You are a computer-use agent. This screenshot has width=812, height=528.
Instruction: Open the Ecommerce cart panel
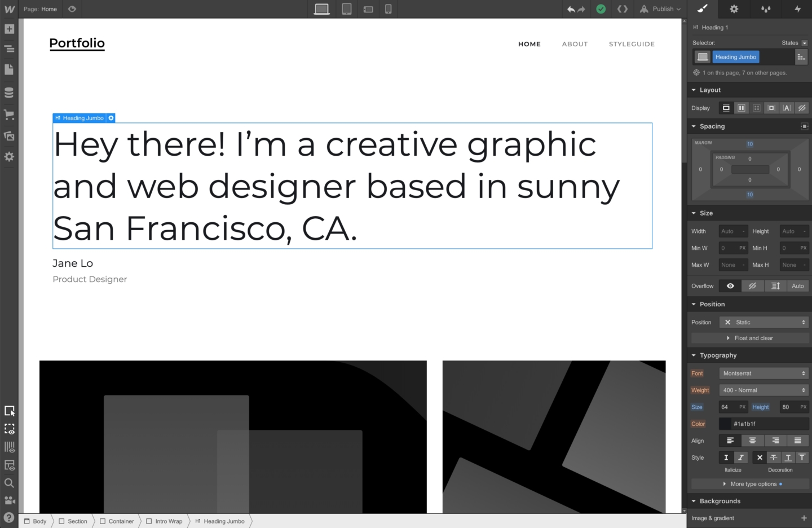tap(9, 115)
